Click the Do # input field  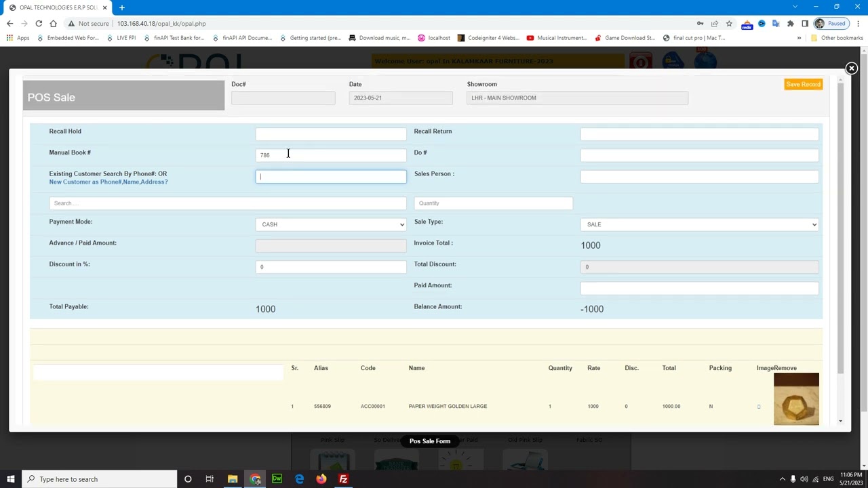coord(699,155)
